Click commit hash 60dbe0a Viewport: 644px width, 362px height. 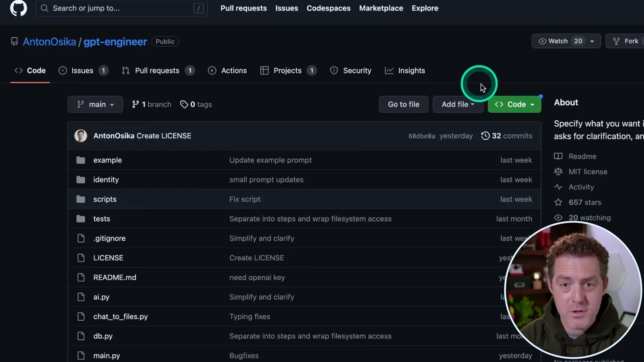421,136
